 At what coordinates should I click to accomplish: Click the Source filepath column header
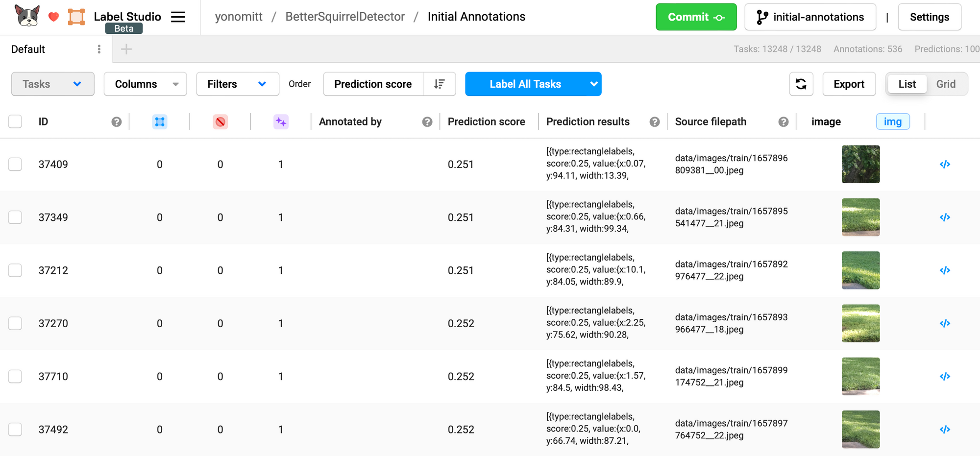(710, 121)
